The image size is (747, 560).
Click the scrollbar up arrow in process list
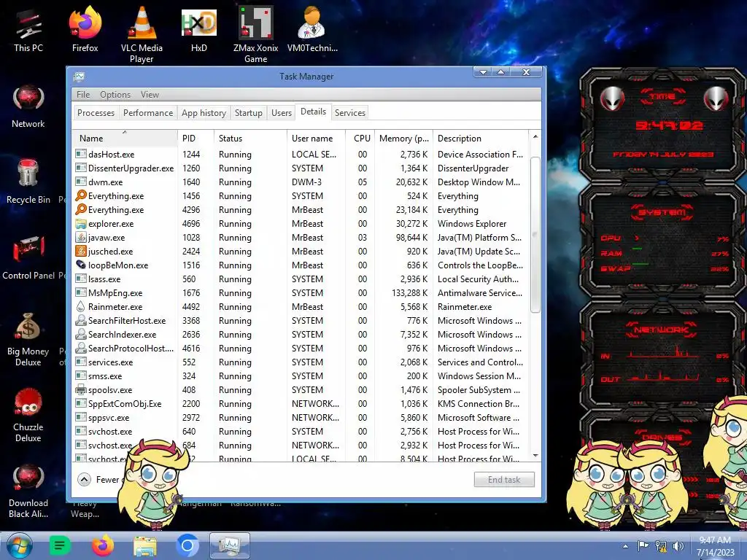535,136
